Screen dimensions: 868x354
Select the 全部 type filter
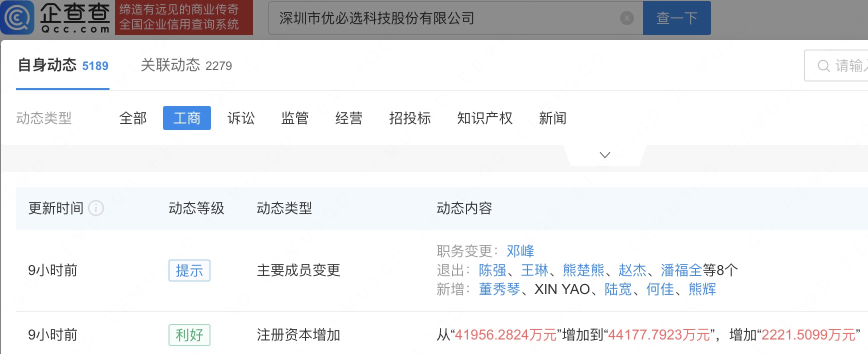(x=133, y=118)
